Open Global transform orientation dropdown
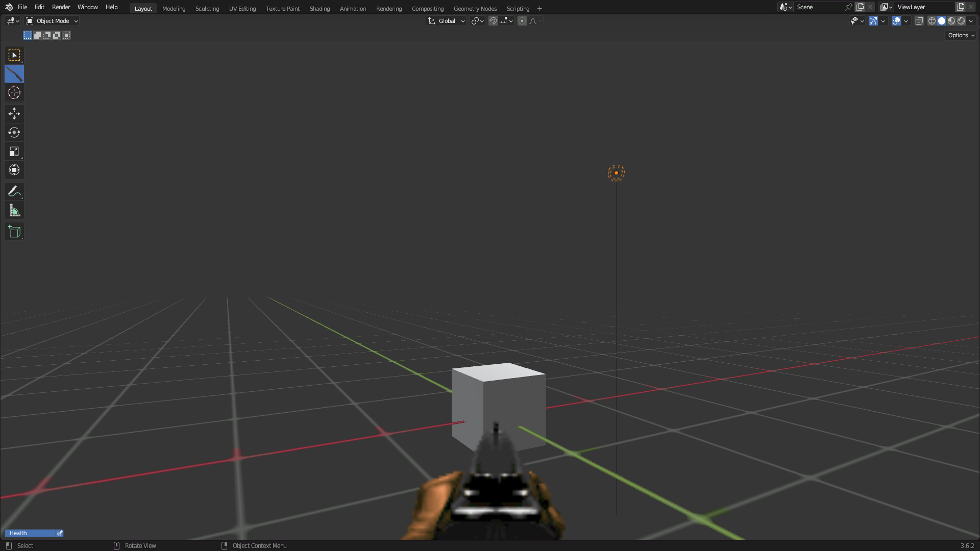 pos(447,21)
